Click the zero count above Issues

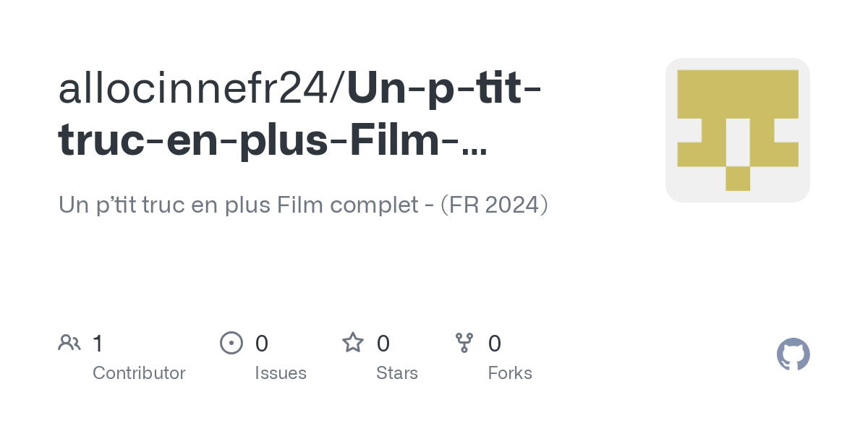click(x=262, y=344)
